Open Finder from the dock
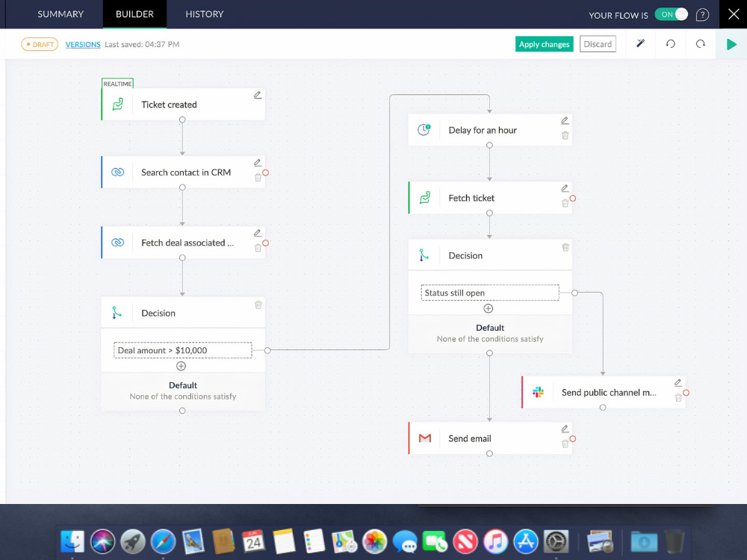This screenshot has height=560, width=747. 72,541
